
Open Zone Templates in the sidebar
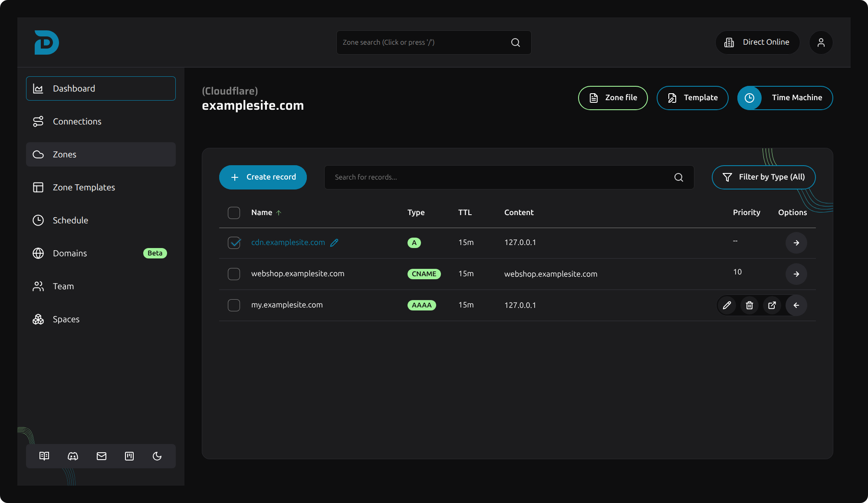(101, 187)
